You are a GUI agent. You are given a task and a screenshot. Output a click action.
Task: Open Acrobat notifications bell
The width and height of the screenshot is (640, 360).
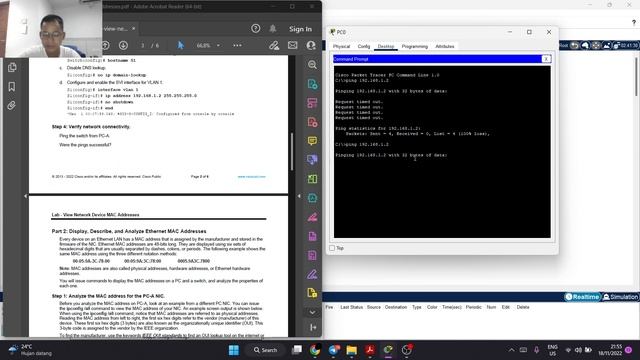tap(273, 29)
